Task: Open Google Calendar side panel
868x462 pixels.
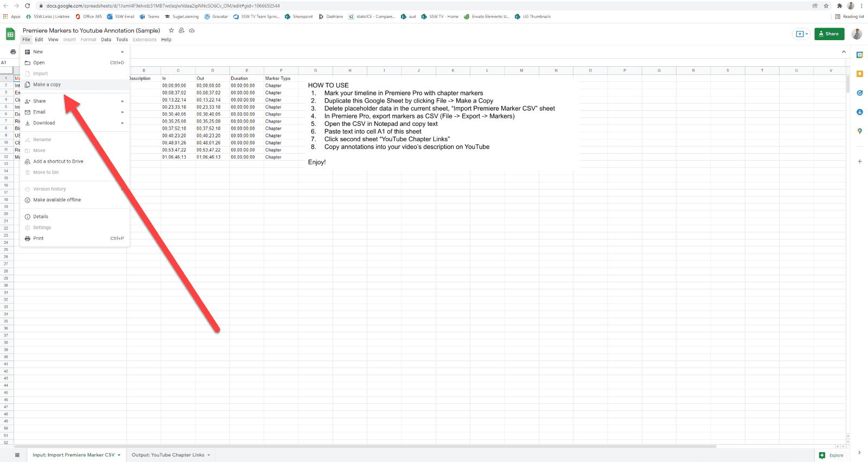Action: pyautogui.click(x=859, y=55)
